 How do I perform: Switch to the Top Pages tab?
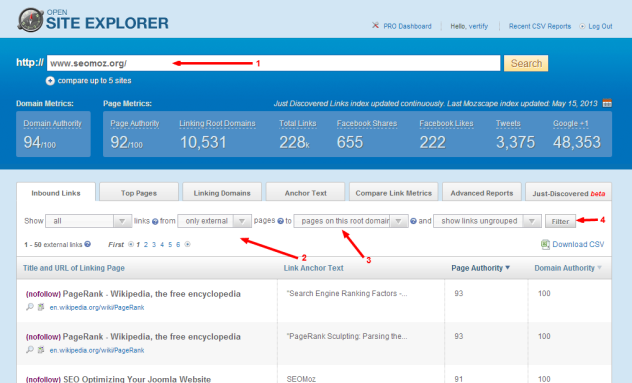coord(139,193)
